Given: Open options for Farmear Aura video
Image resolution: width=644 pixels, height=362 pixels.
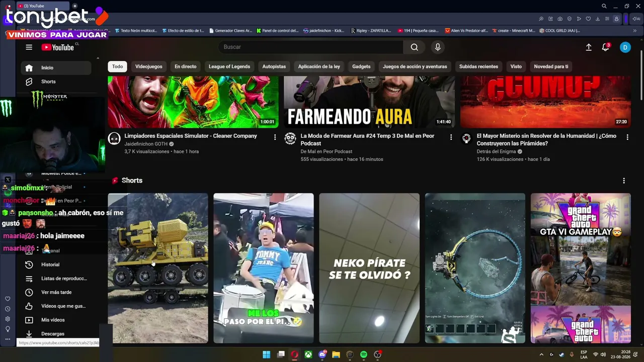Looking at the screenshot, I should [451, 137].
